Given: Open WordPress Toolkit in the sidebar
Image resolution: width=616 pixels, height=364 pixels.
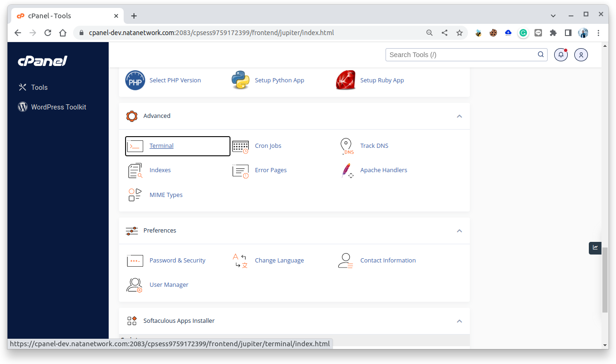Looking at the screenshot, I should tap(52, 107).
